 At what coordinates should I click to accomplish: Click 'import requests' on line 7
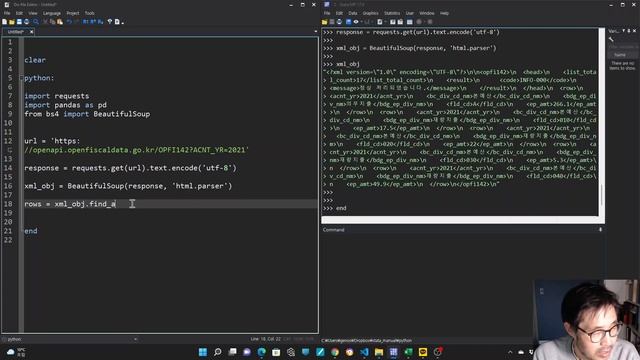(56, 96)
